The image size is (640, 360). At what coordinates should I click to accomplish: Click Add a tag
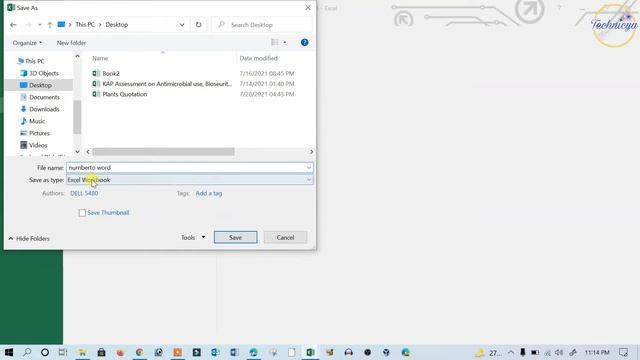tap(209, 193)
